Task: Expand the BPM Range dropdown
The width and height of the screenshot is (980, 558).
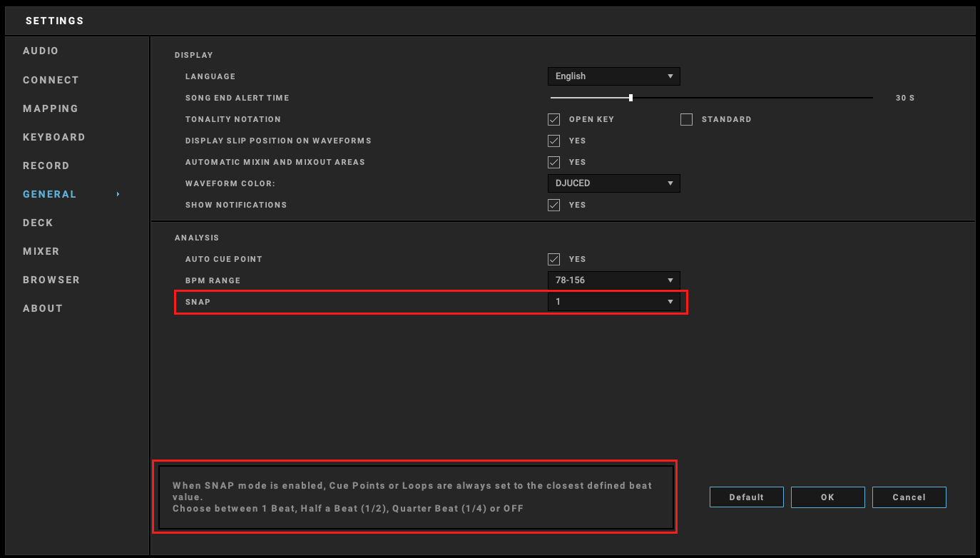Action: [x=613, y=280]
